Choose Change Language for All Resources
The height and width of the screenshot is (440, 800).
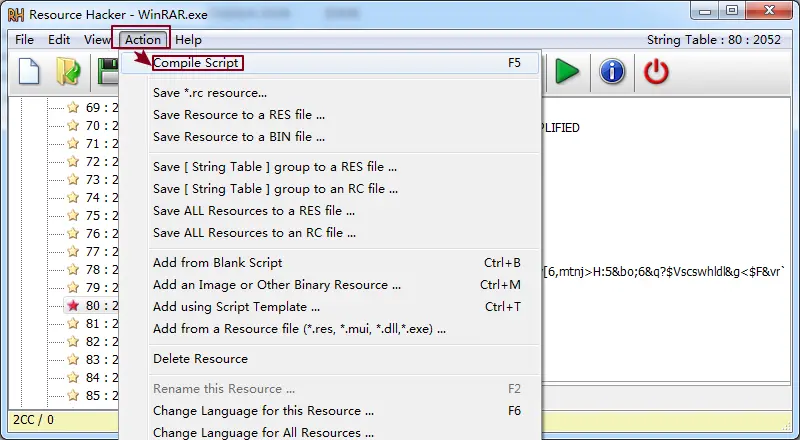tap(330, 432)
